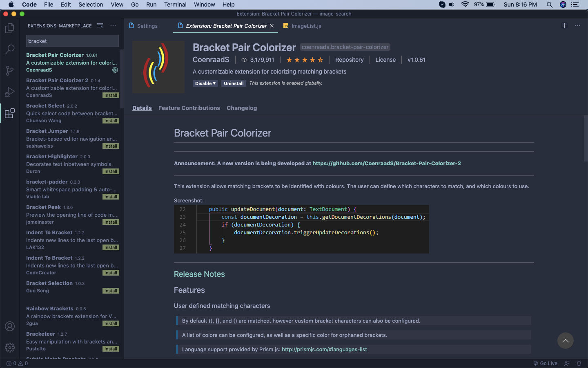Open the Bracket-Pair-Colorizer-2 GitHub link
This screenshot has height=368, width=588.
coord(387,163)
